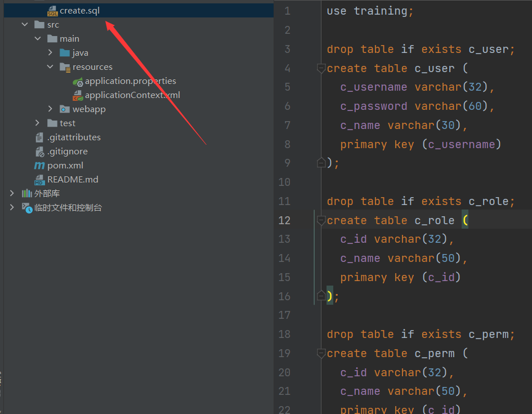Screen dimensions: 532x414
Task: Select pom.xml in project tree
Action: [x=65, y=165]
